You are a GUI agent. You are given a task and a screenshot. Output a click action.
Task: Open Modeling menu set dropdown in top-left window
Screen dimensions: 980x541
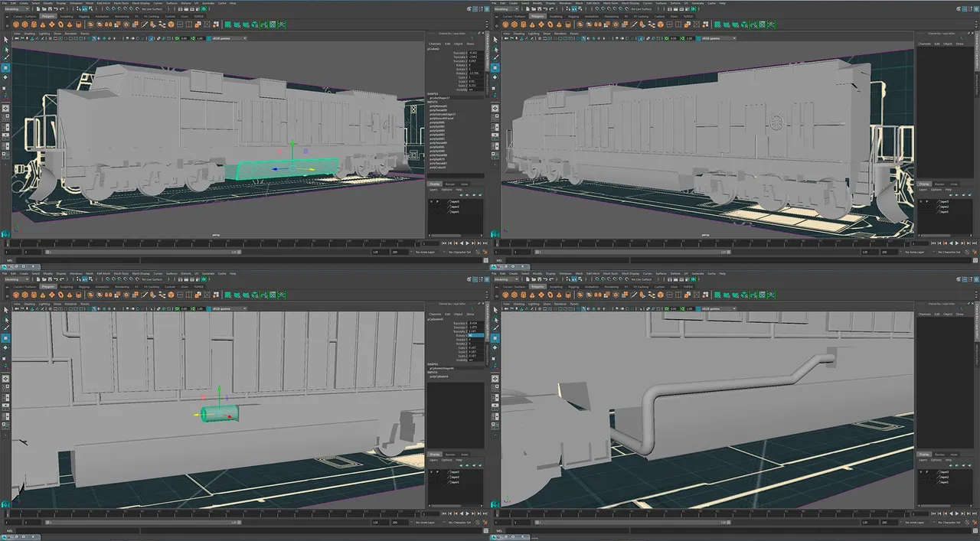16,9
